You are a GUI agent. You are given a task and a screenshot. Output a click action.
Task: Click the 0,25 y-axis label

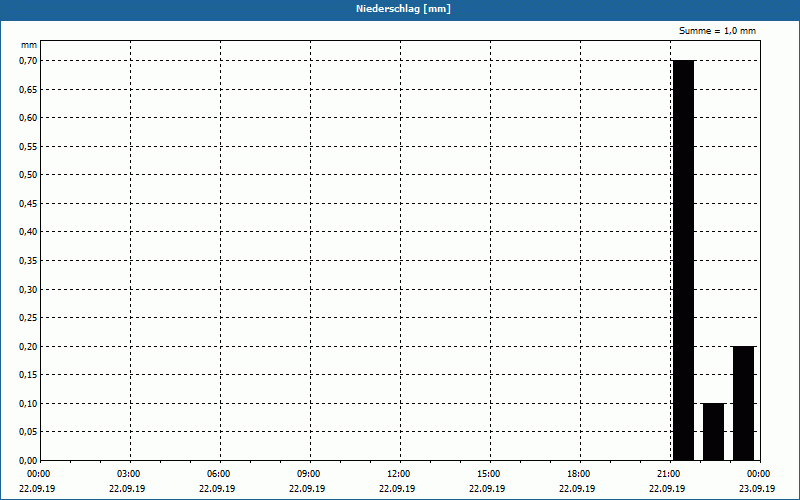[x=28, y=318]
